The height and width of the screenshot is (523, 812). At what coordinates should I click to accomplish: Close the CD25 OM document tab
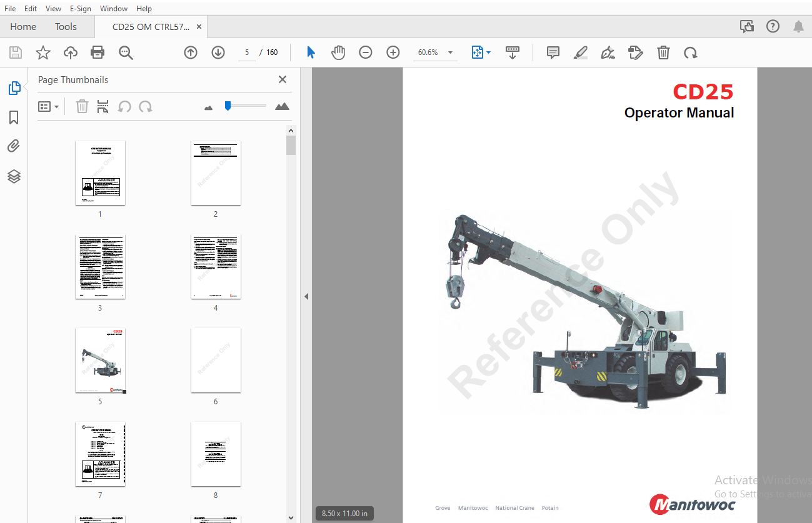pyautogui.click(x=199, y=27)
